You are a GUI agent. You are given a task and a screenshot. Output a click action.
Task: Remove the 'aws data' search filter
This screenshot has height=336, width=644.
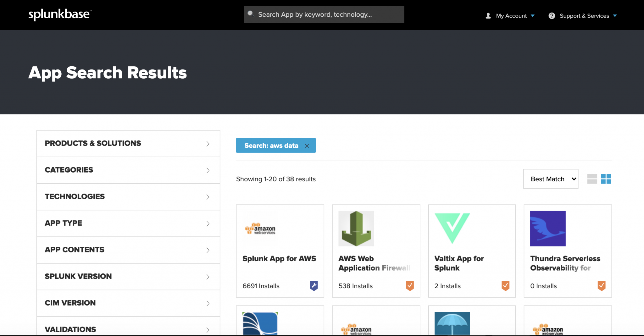pyautogui.click(x=307, y=146)
